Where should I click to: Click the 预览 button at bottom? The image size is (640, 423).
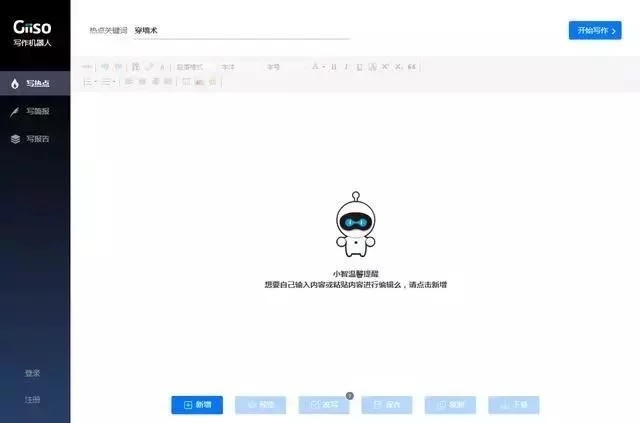click(260, 405)
